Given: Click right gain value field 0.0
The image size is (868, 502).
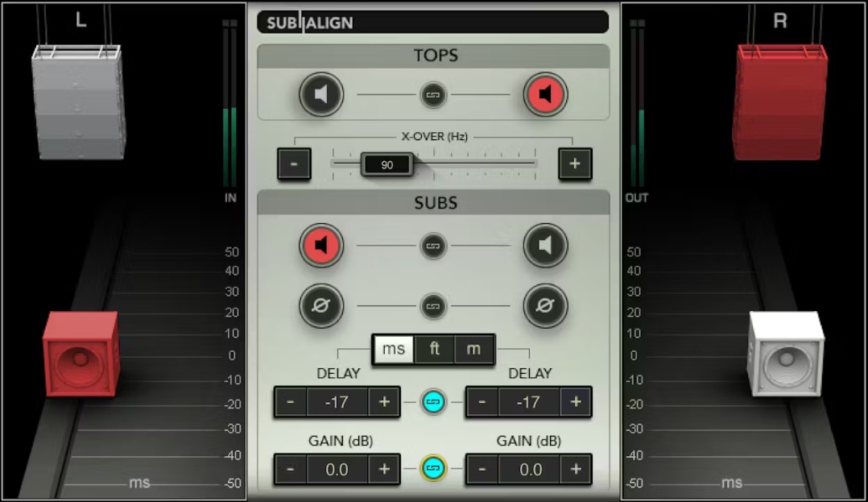Looking at the screenshot, I should [529, 469].
